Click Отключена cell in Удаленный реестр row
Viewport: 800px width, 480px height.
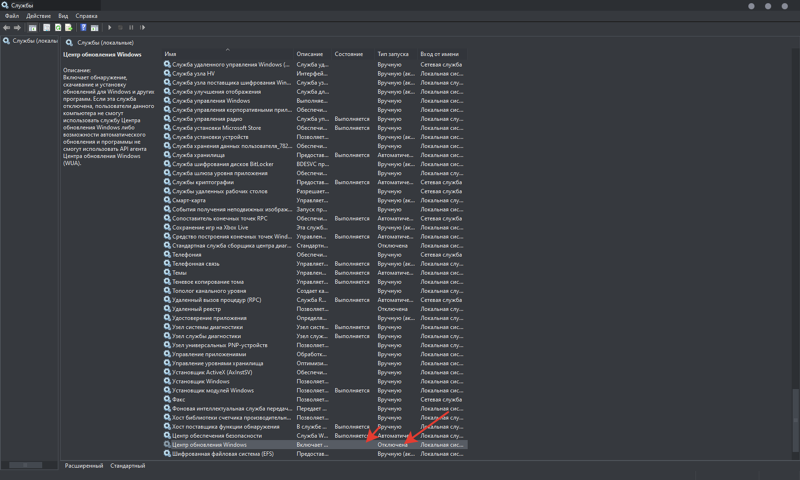pyautogui.click(x=392, y=309)
